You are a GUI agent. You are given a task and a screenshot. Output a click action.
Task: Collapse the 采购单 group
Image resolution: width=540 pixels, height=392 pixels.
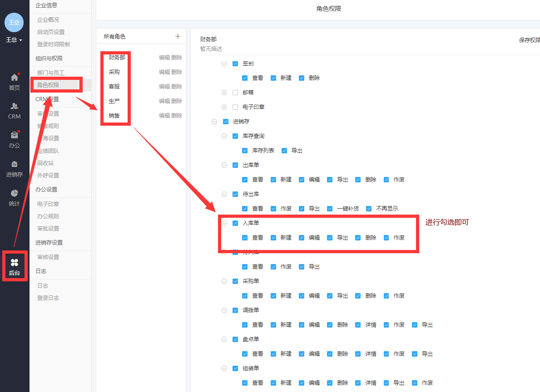tap(224, 281)
